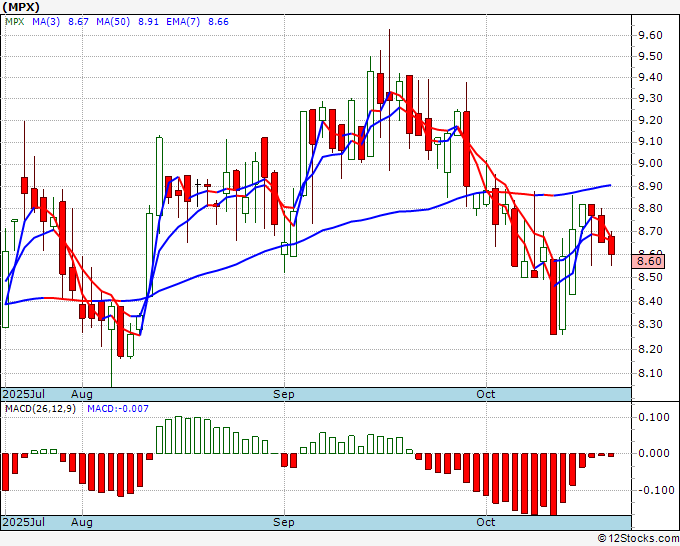Screen dimensions: 680x546
Task: Click the highlighted 8.60 current price tag
Action: pos(648,262)
